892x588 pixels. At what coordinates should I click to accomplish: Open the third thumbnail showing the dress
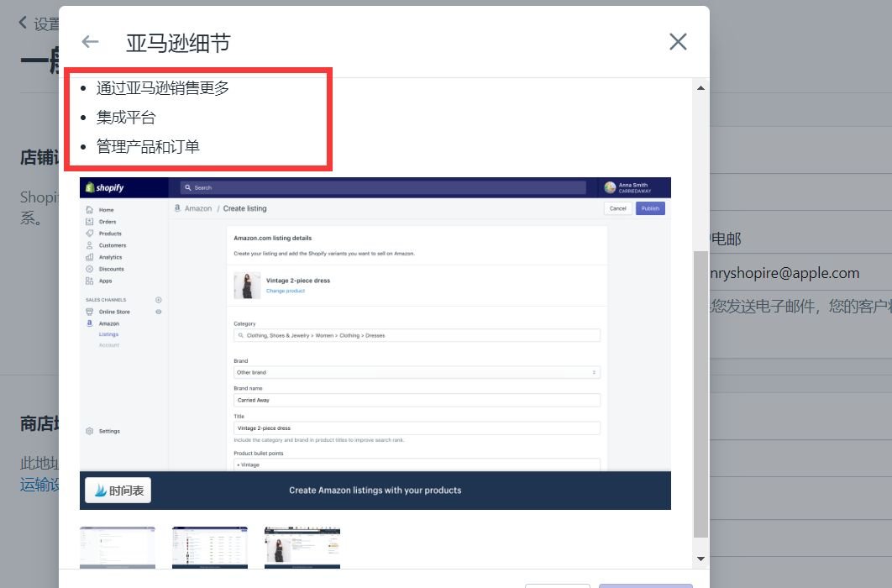tap(302, 547)
